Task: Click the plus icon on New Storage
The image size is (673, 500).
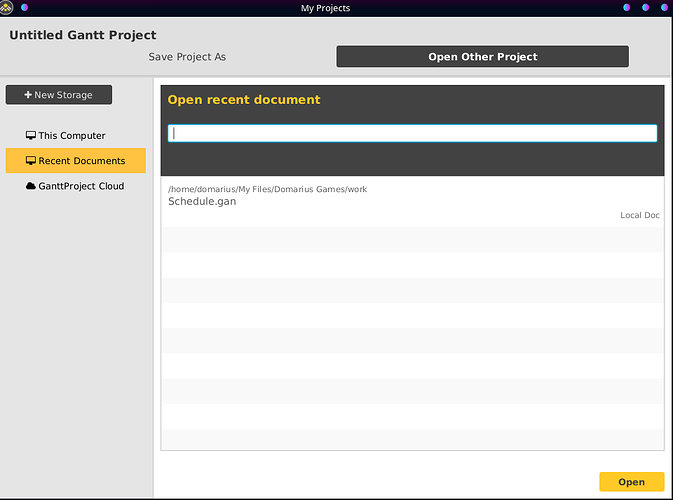Action: 28,94
